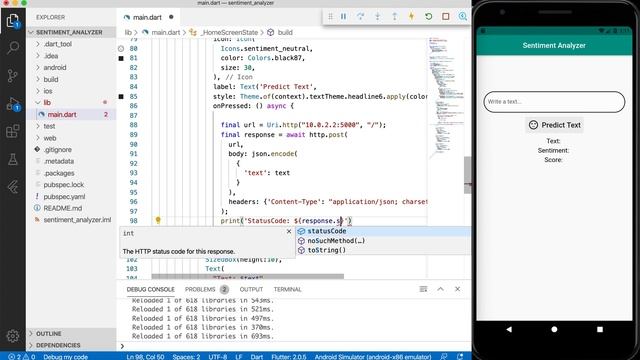Image resolution: width=640 pixels, height=360 pixels.
Task: Click the feedback icon in status bar
Action: (x=444, y=356)
